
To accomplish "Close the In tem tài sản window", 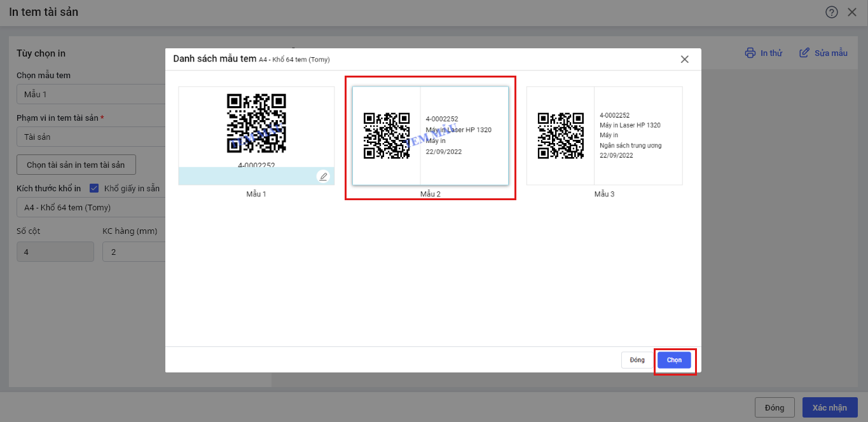I will pyautogui.click(x=852, y=12).
